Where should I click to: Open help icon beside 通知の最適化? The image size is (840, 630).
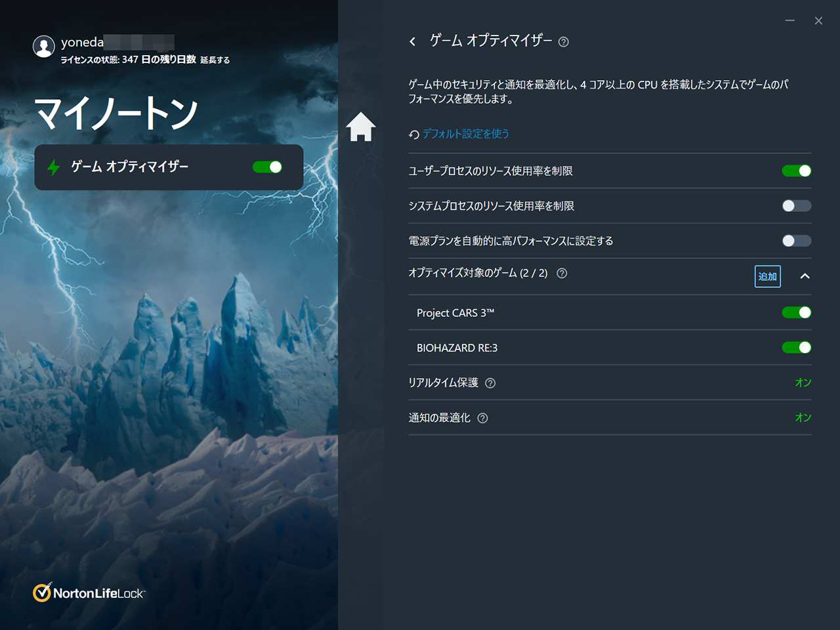tap(483, 418)
